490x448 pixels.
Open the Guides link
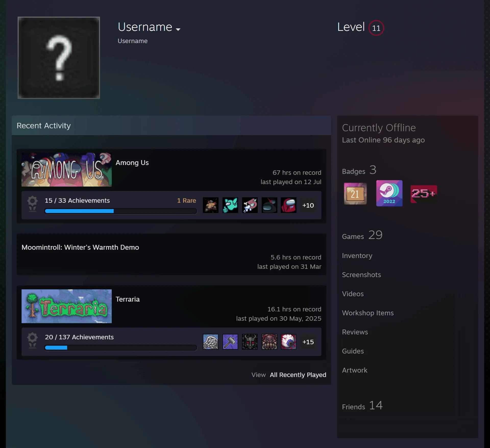(x=353, y=351)
